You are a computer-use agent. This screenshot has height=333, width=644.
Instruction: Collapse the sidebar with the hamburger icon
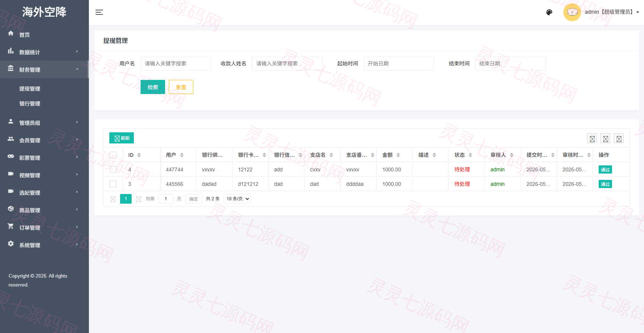point(99,12)
